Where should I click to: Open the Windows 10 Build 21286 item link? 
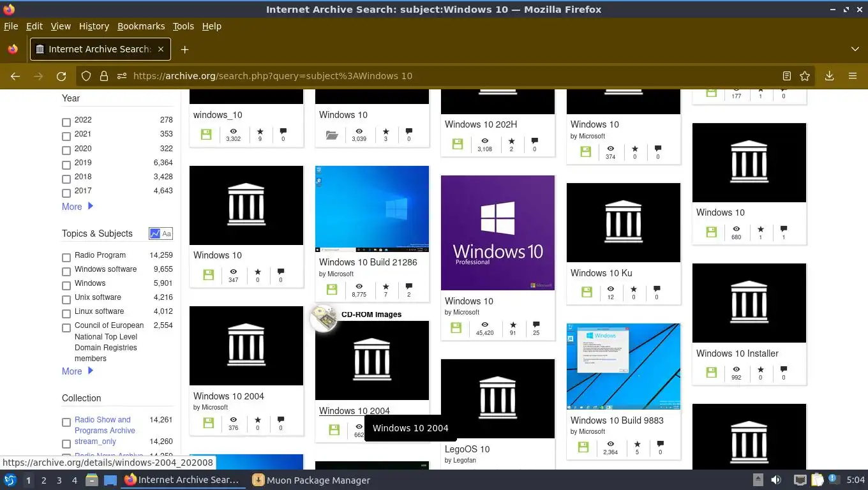368,262
